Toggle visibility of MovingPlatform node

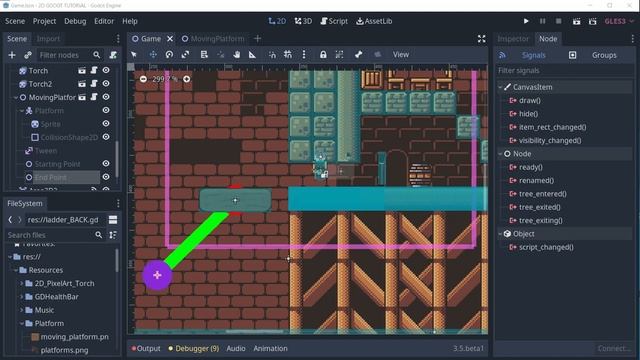pos(106,97)
